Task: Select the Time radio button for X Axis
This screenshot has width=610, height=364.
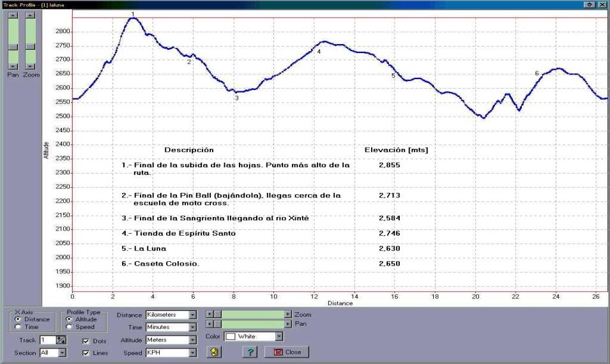Action: tap(18, 326)
